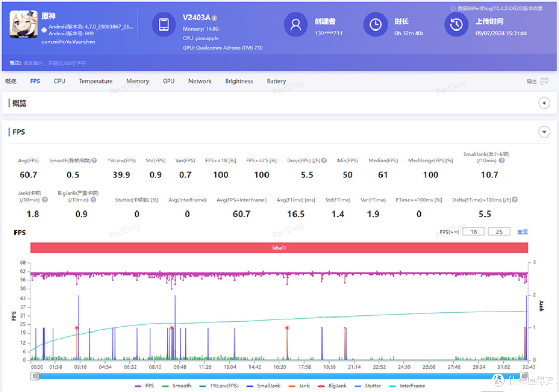Click the FPS threshold field showing 25

[x=499, y=232]
